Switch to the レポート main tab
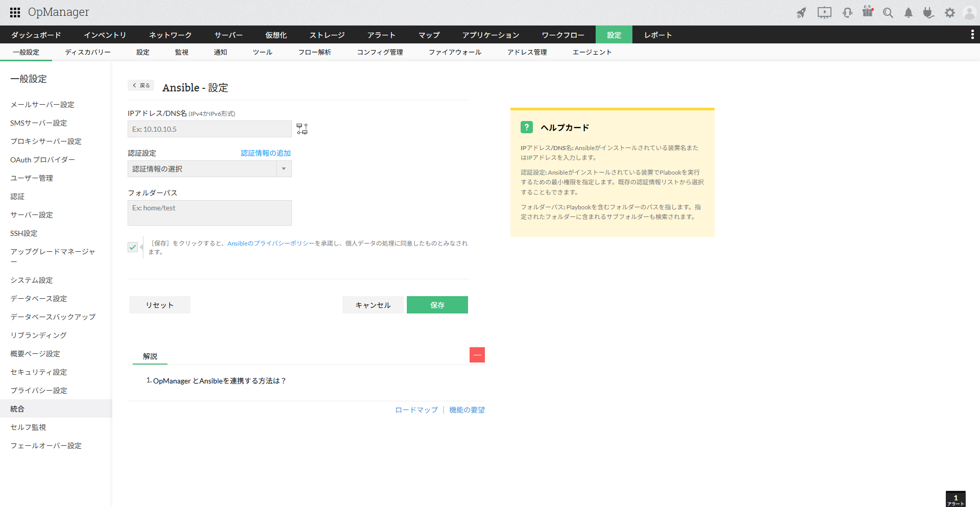The image size is (980, 507). pyautogui.click(x=658, y=35)
